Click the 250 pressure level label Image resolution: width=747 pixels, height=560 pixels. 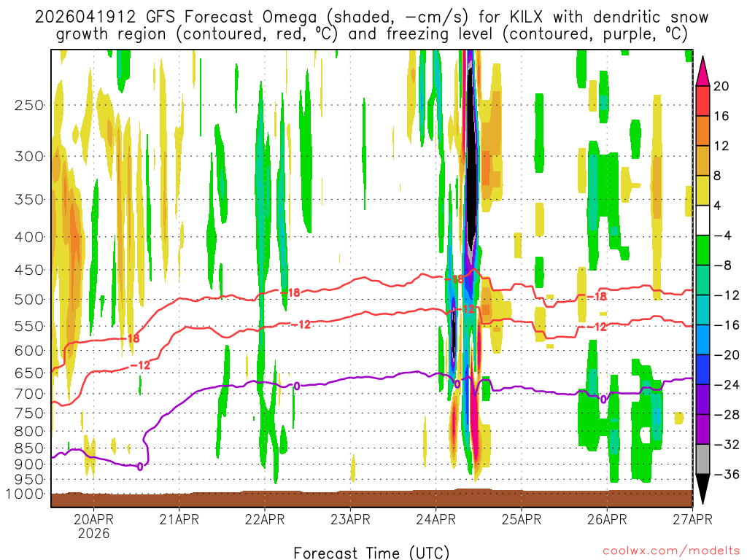tap(29, 105)
